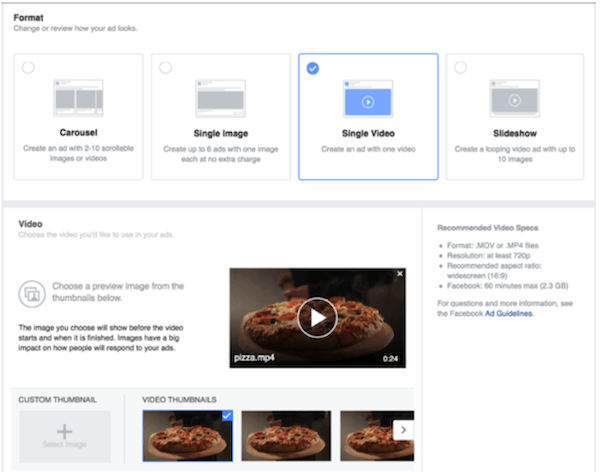Click the Single Image format illustration icon
Viewport: 600px width, 472px height.
click(x=220, y=100)
